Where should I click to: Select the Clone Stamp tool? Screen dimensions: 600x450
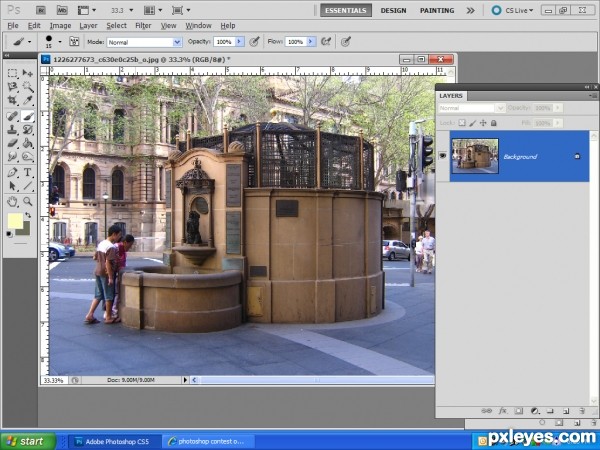point(12,129)
